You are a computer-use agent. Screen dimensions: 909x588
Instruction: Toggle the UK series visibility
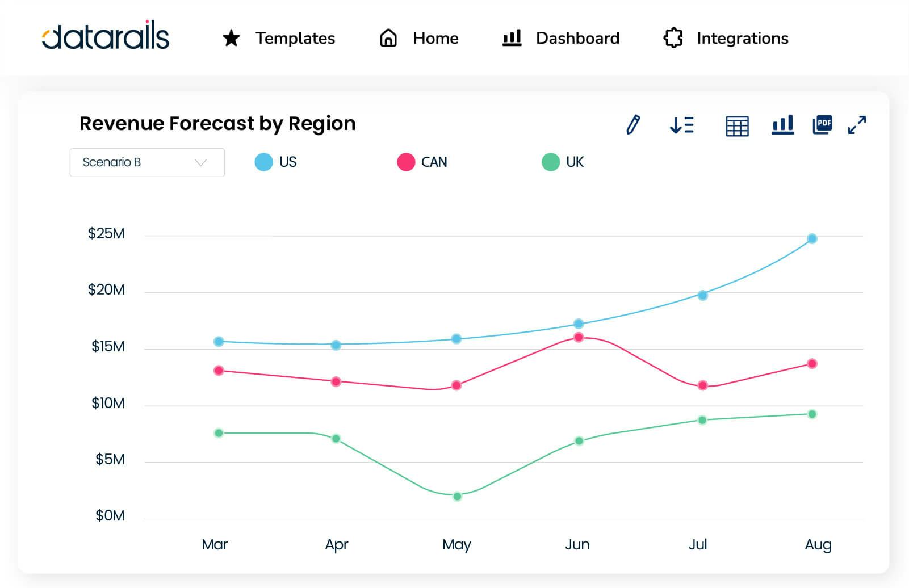564,162
